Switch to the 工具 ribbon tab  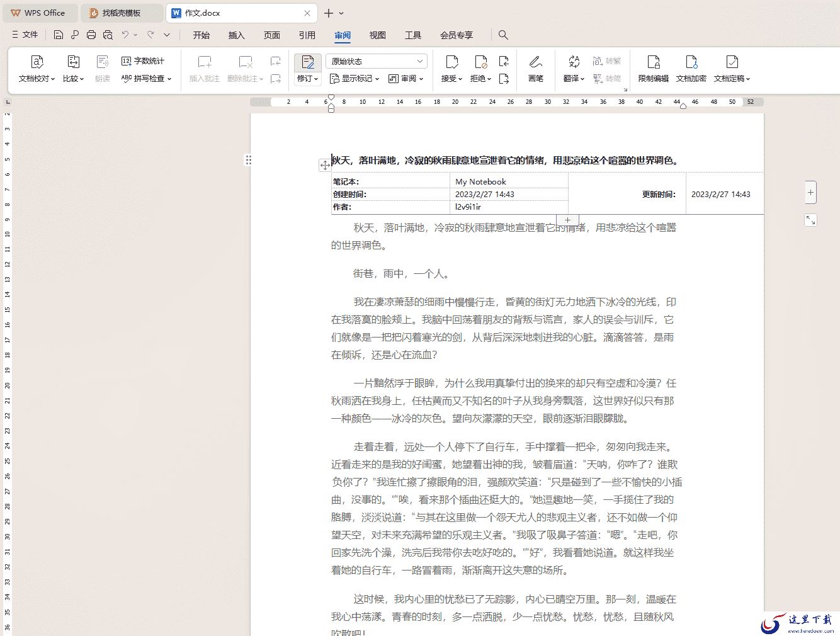413,35
